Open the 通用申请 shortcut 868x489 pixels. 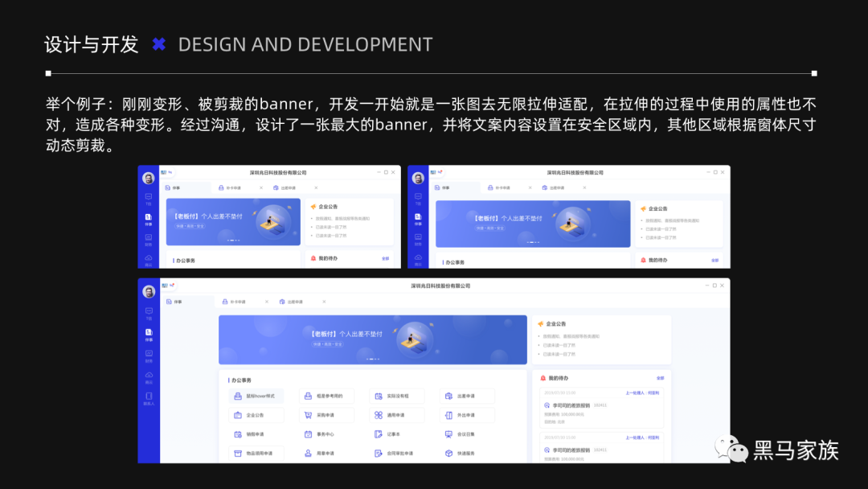pyautogui.click(x=395, y=415)
